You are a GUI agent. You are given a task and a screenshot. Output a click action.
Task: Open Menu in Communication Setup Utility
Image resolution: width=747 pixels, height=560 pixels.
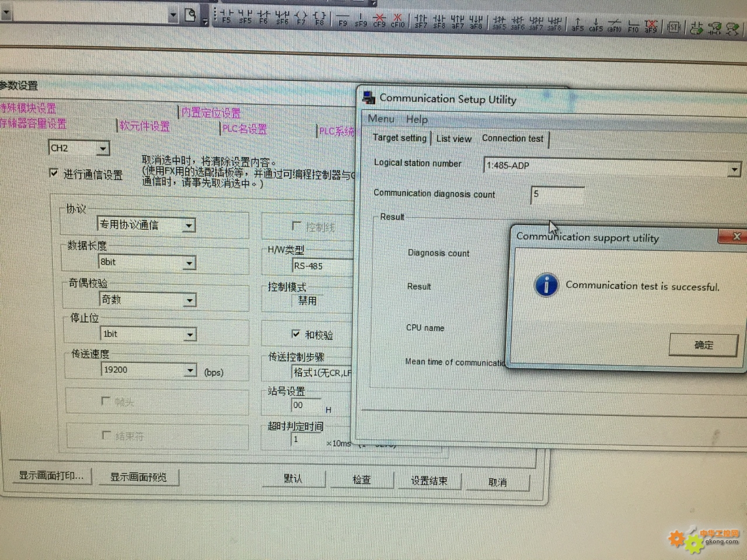point(381,118)
